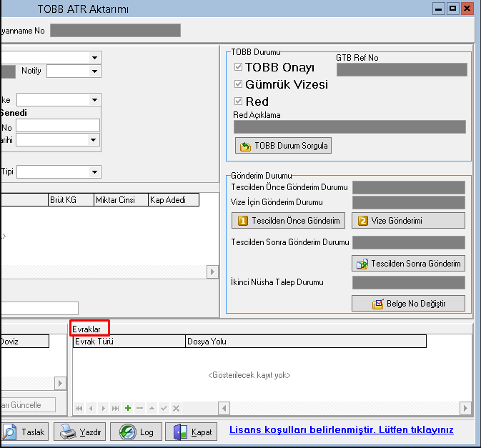
Task: Click İkinci Nüsha Talep Durumu field
Action: click(409, 282)
